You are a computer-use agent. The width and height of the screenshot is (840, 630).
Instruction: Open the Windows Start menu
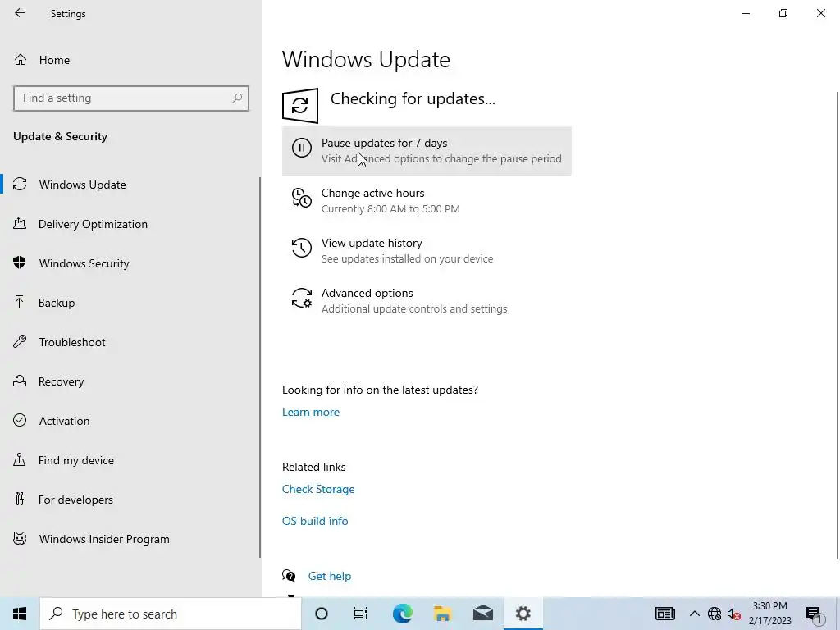coord(20,614)
